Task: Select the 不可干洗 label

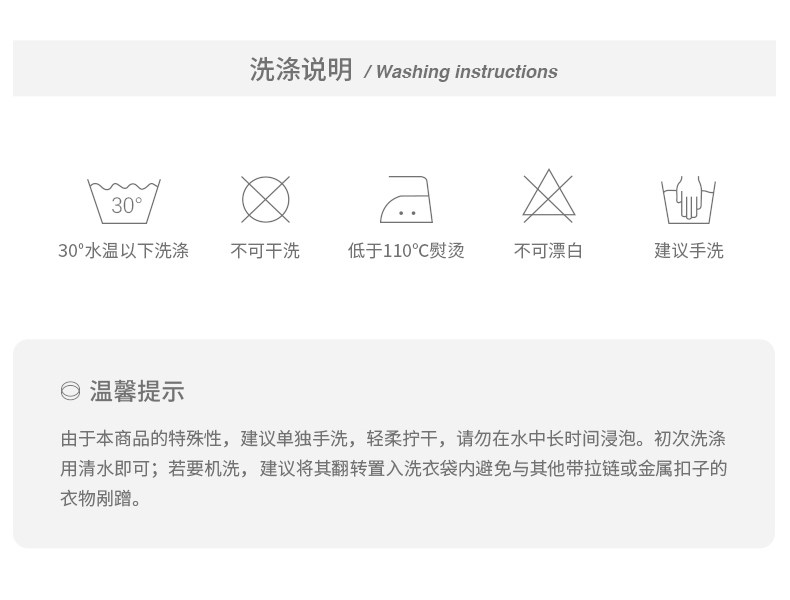Action: 265,250
